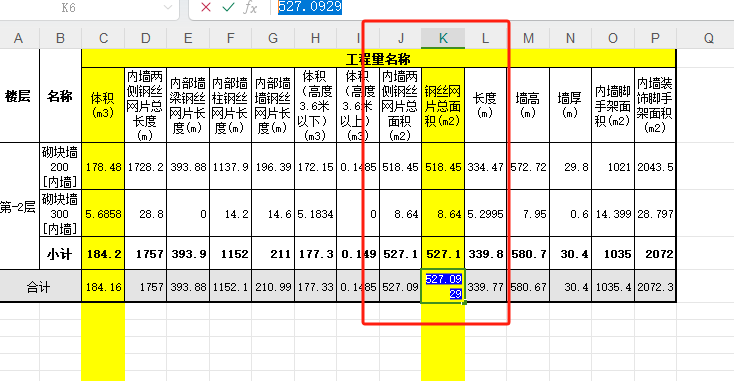Open the fx insert function icon
The width and height of the screenshot is (734, 381).
pyautogui.click(x=250, y=7)
